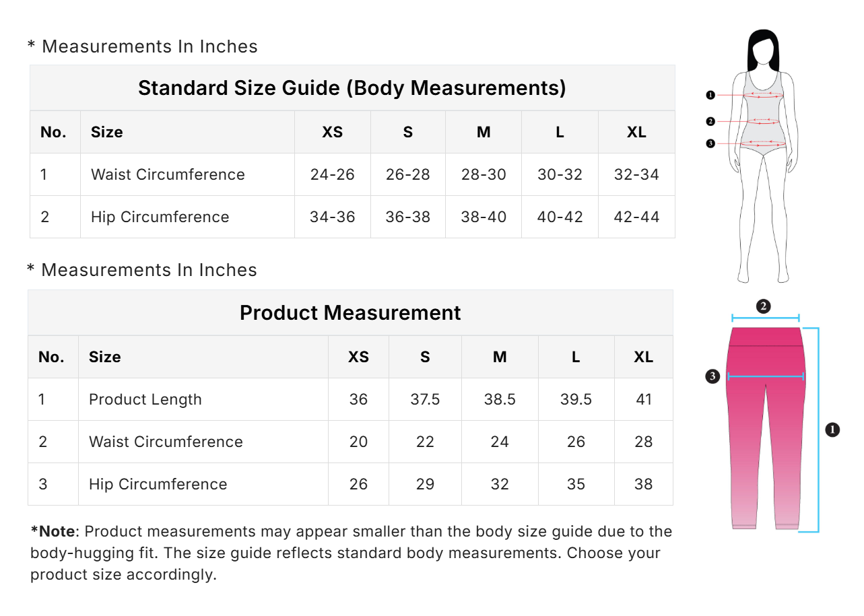Select Waist Circumference in Standard Size Guide table
The width and height of the screenshot is (864, 616).
tap(168, 174)
